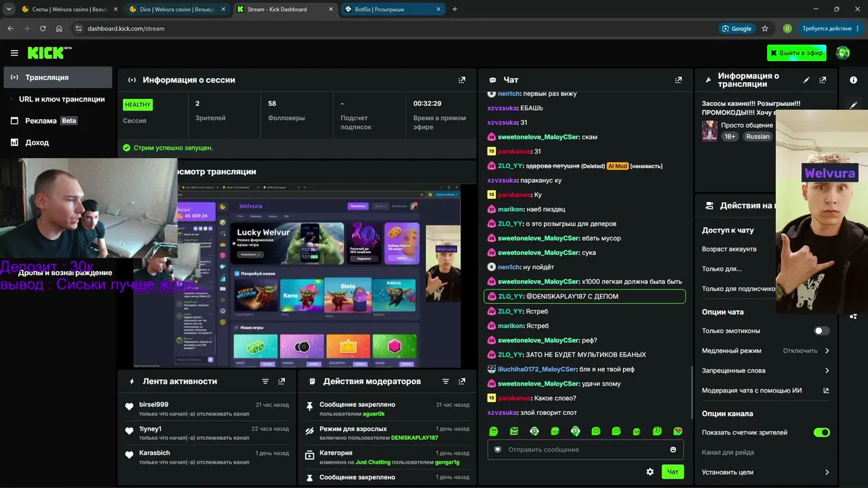Click the 18+ tag
This screenshot has width=868, height=488.
730,136
